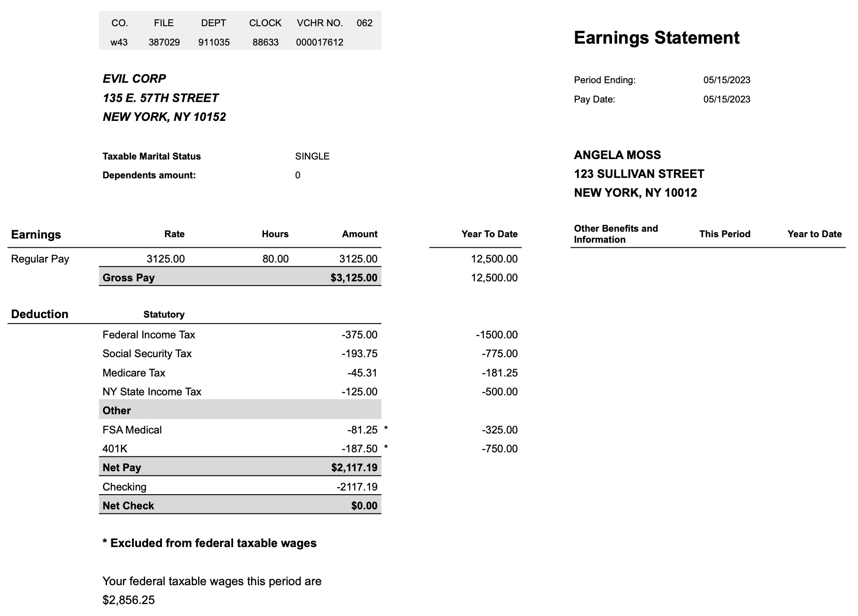
Task: Click the Year To Date earnings header
Action: pyautogui.click(x=489, y=234)
